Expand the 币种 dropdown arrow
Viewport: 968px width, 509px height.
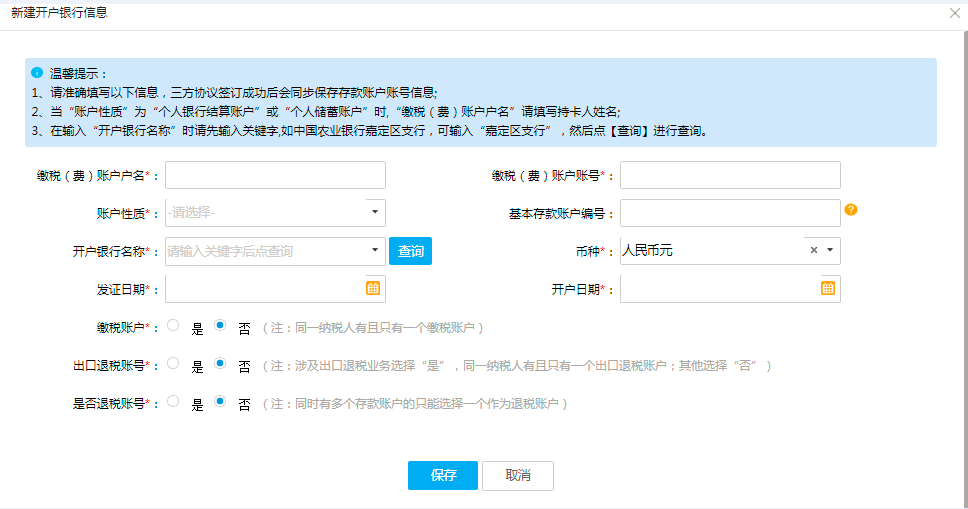(830, 250)
